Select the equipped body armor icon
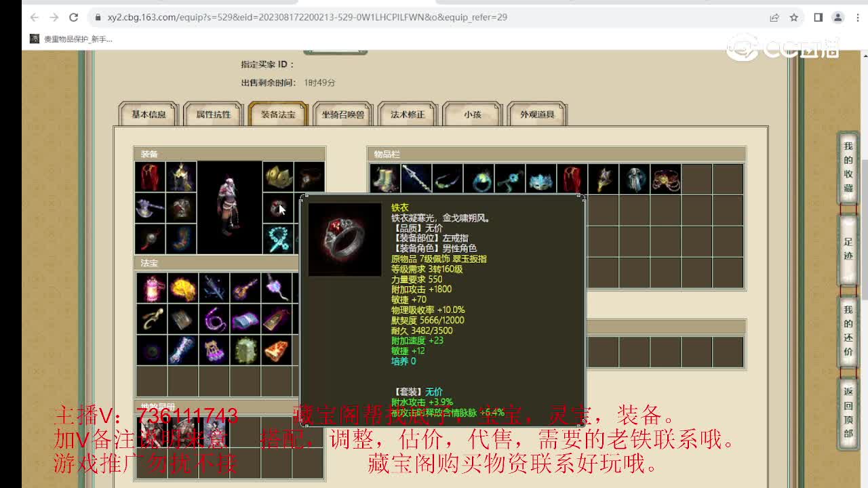 pos(181,208)
